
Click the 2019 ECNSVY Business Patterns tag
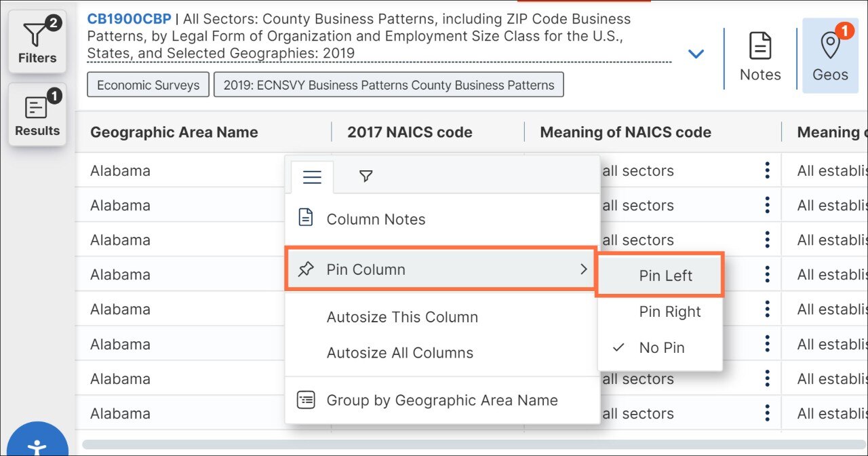pos(389,85)
